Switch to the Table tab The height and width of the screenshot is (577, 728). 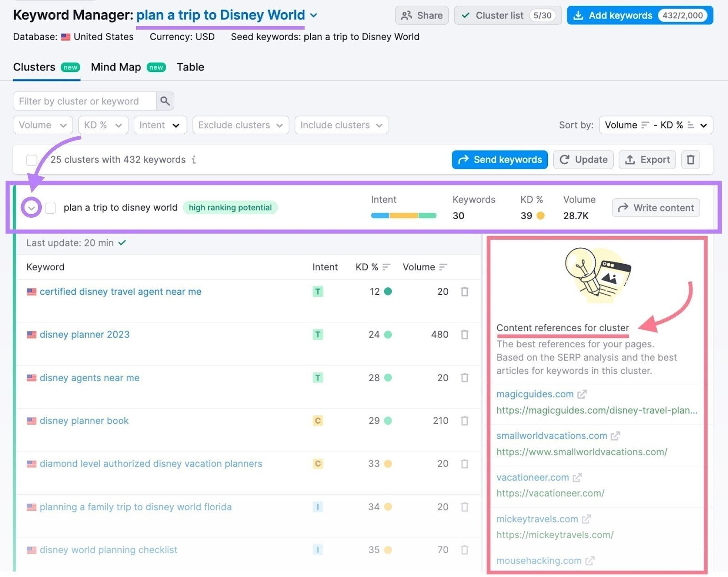(190, 67)
